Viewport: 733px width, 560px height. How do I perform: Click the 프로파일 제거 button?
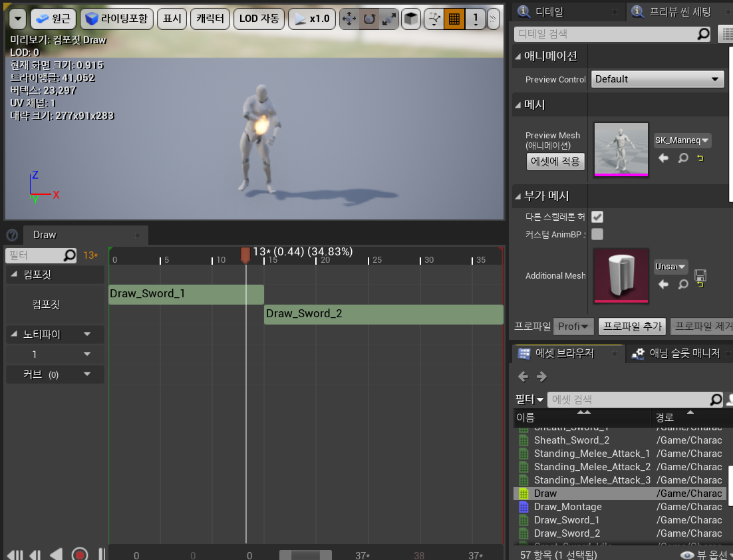point(702,327)
